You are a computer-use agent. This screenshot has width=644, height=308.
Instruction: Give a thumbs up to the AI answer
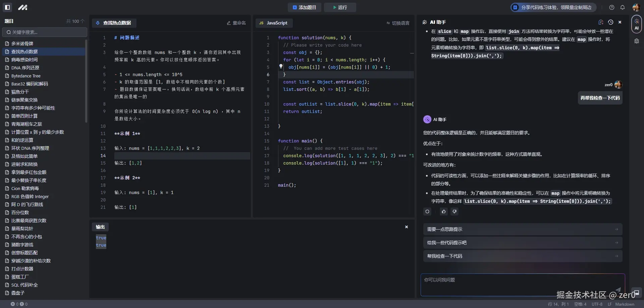pos(443,211)
